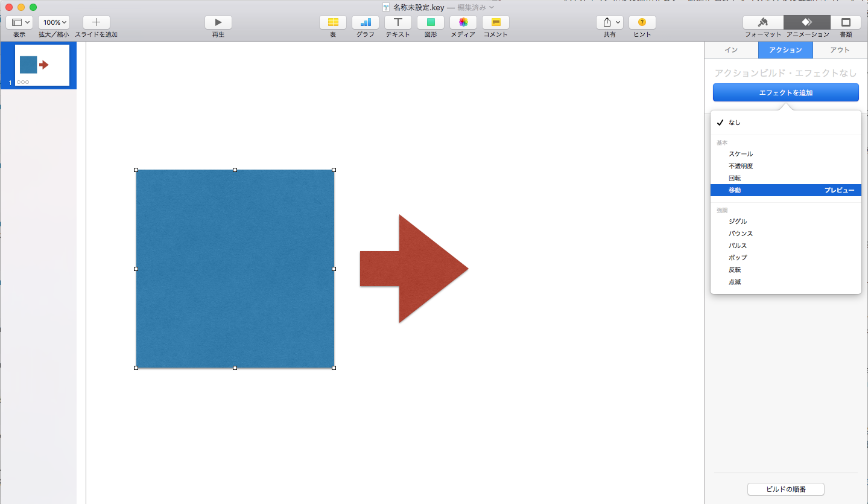Switch to Document (書類) inspector
The width and height of the screenshot is (868, 504).
pyautogui.click(x=846, y=22)
